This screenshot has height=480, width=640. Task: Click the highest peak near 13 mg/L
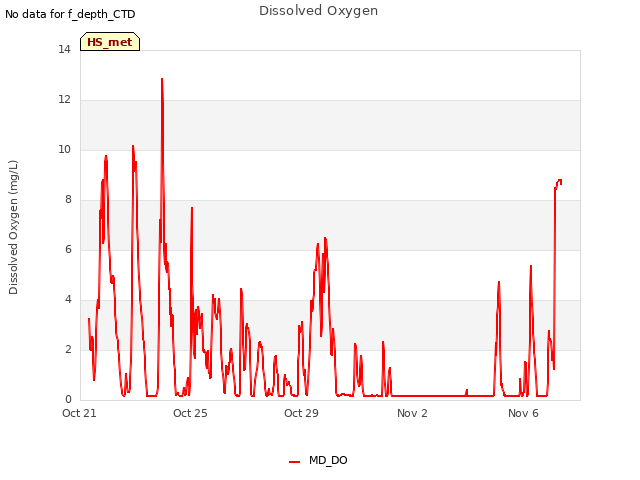click(x=162, y=79)
